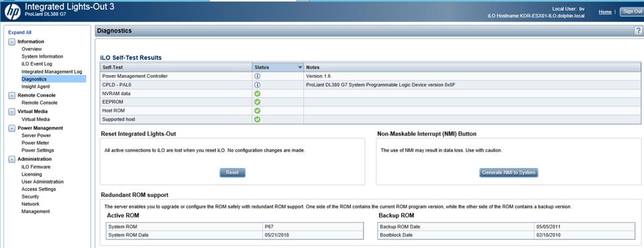644x248 pixels.
Task: Collapse the Information tree section
Action: [x=11, y=42]
